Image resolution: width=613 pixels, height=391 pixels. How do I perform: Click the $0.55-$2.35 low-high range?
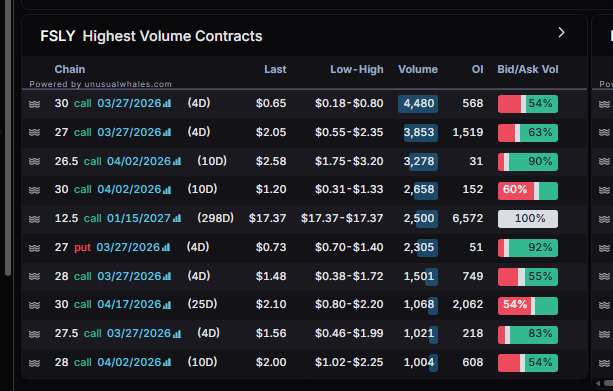coord(349,132)
